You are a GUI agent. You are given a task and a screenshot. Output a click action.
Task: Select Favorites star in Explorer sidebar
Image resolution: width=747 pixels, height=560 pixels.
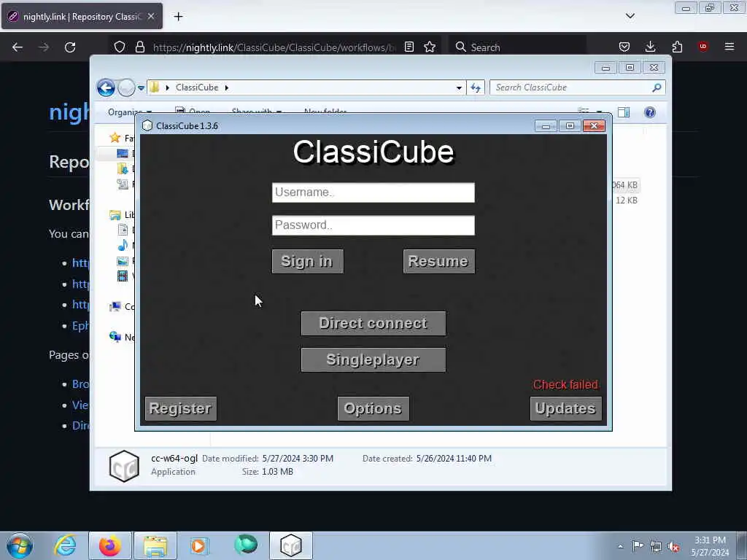115,138
